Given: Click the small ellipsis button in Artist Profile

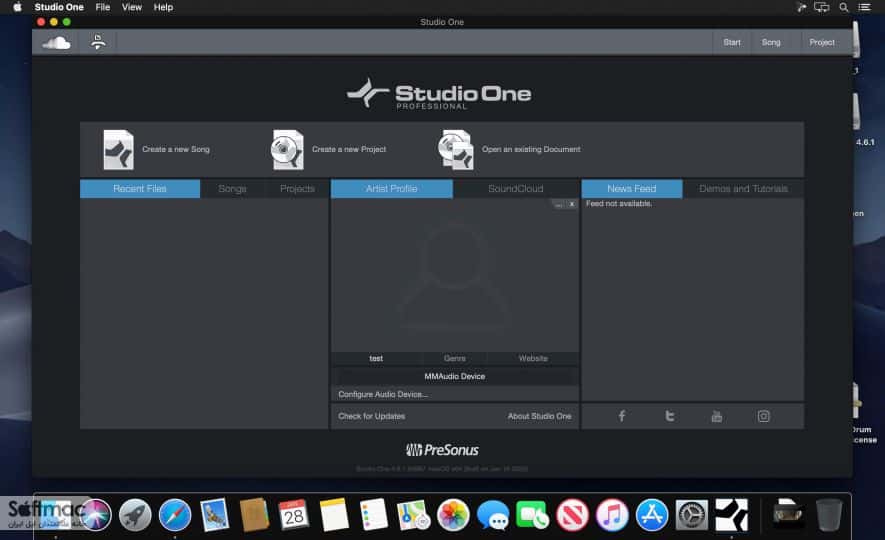Looking at the screenshot, I should pyautogui.click(x=559, y=204).
